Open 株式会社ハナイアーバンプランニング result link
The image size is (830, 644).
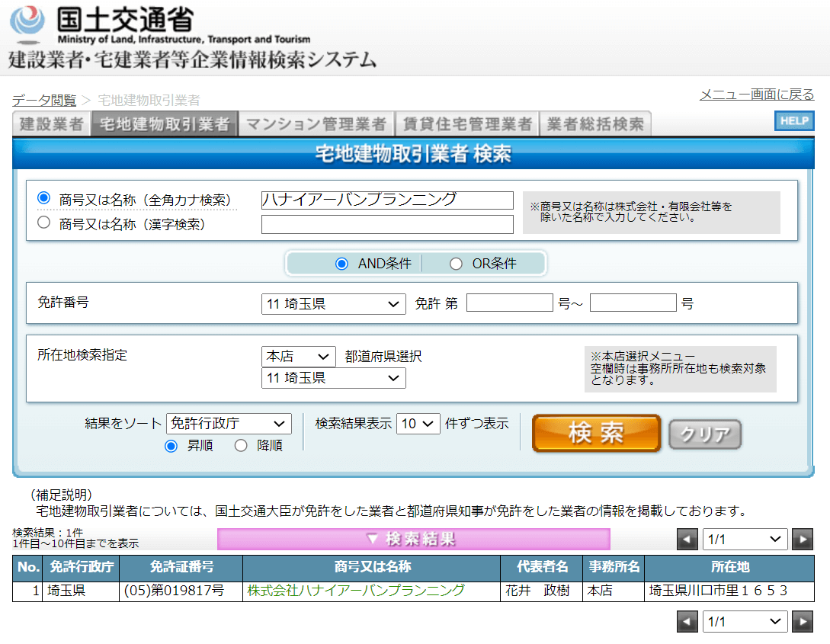(x=355, y=591)
